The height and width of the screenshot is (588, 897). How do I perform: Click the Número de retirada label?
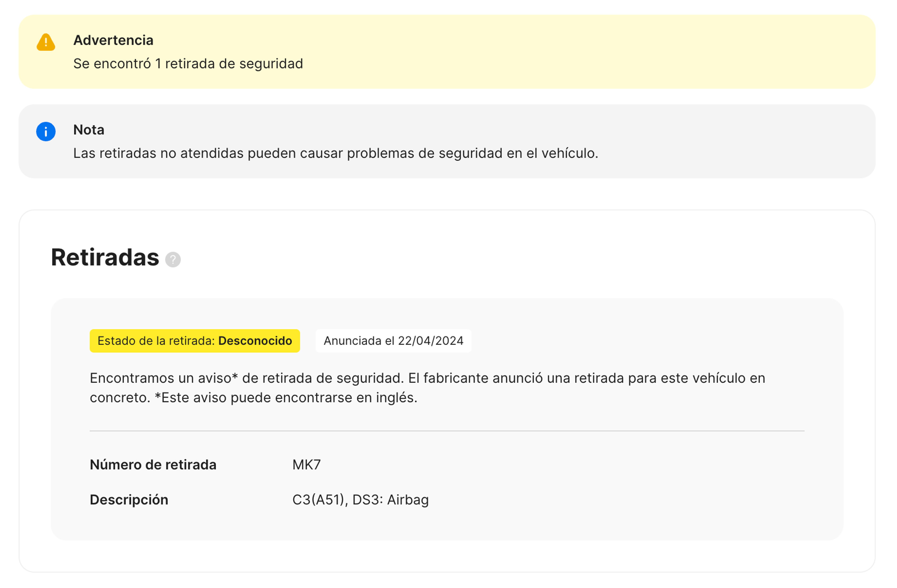[153, 464]
